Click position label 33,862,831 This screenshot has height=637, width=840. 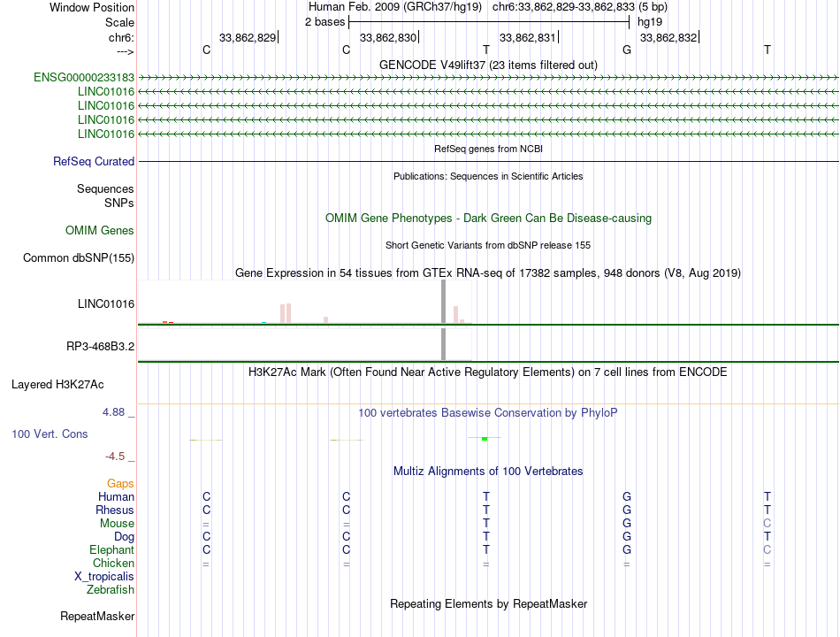528,37
